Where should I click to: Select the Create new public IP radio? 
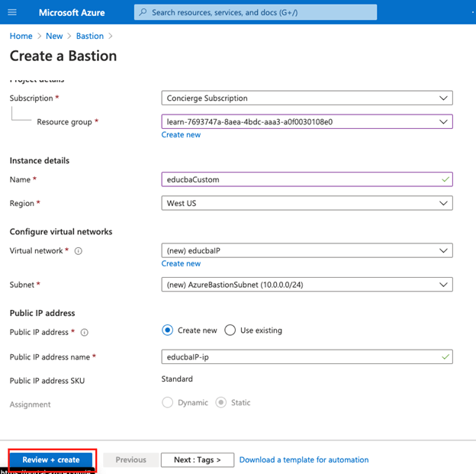click(x=168, y=331)
